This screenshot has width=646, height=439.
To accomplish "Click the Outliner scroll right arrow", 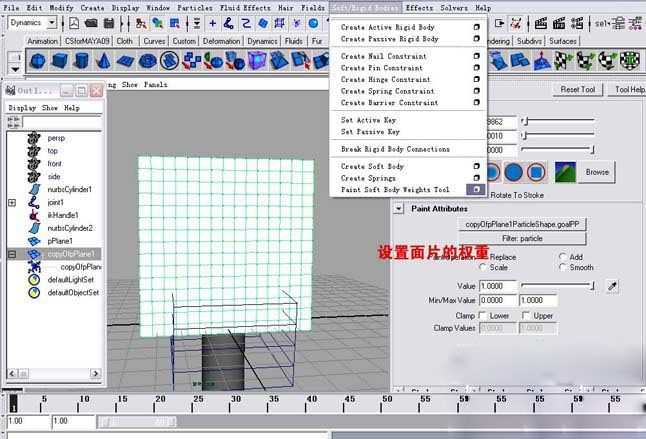I will 96,374.
